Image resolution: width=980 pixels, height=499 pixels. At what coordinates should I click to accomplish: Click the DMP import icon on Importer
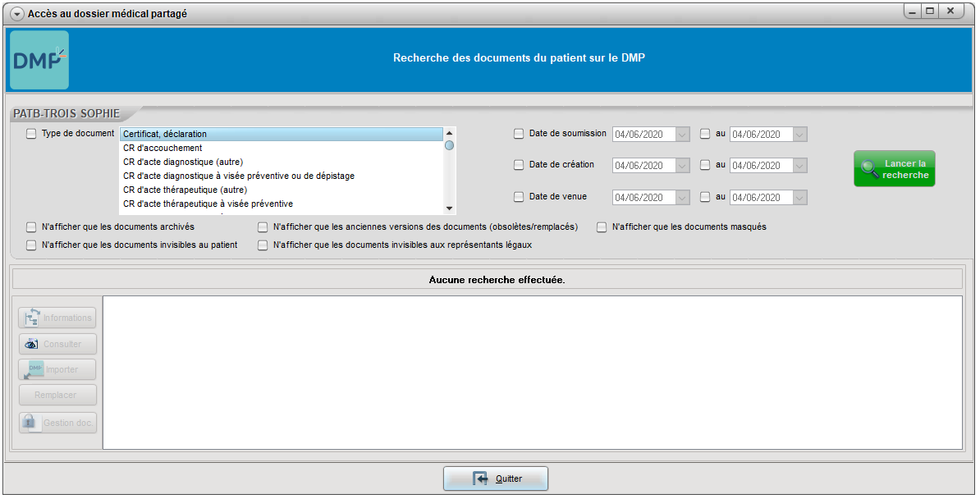coord(34,369)
